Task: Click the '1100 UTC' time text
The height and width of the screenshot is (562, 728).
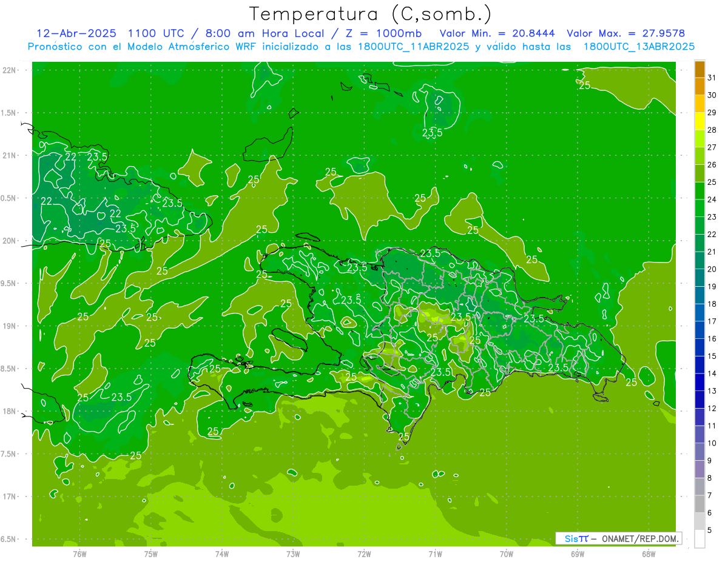Action: [x=155, y=34]
